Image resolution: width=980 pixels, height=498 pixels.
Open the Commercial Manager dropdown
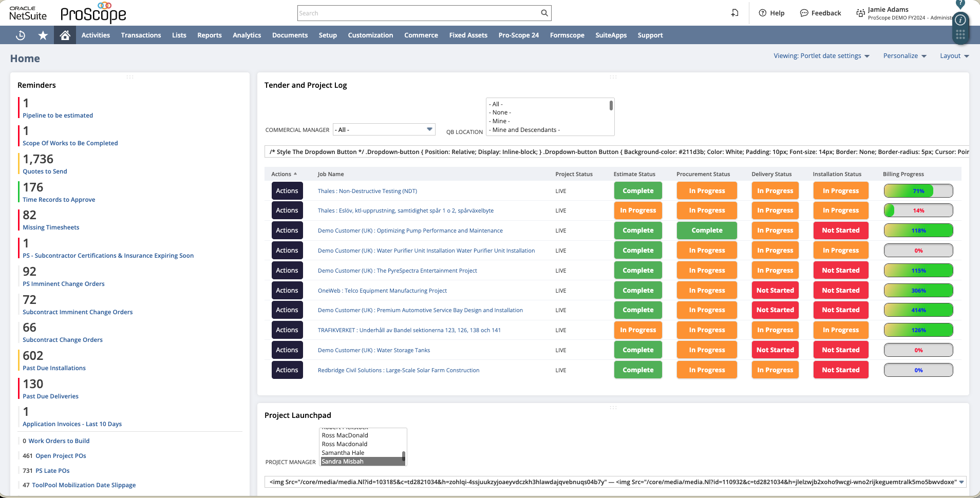point(384,129)
